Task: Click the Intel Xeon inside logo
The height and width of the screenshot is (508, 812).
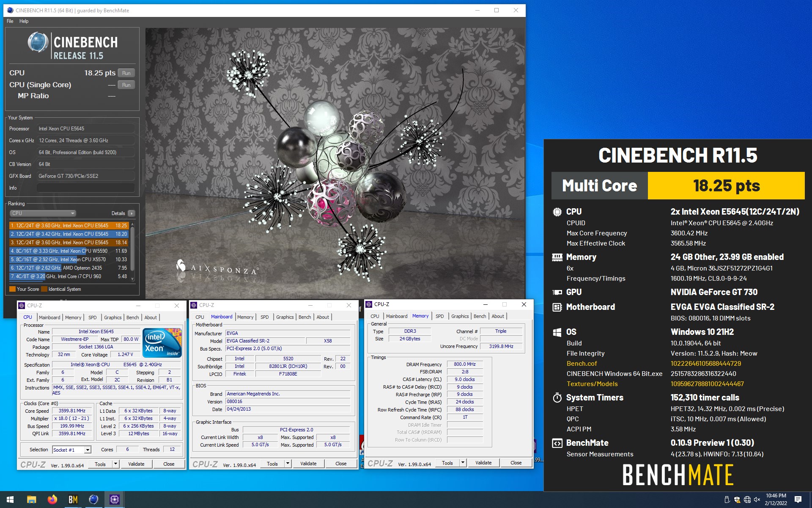Action: click(162, 342)
